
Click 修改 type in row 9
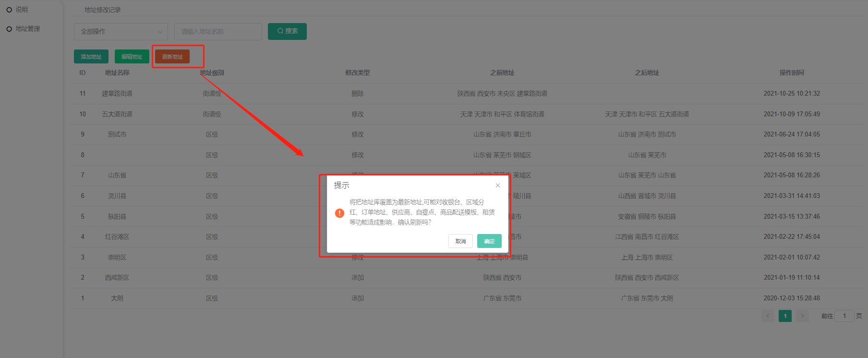[x=358, y=135]
